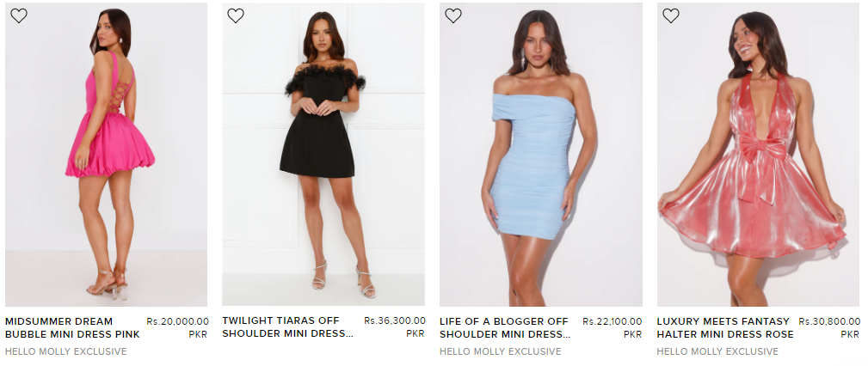Add the pink bubble mini dress to wishlist
This screenshot has width=868, height=366.
[19, 16]
